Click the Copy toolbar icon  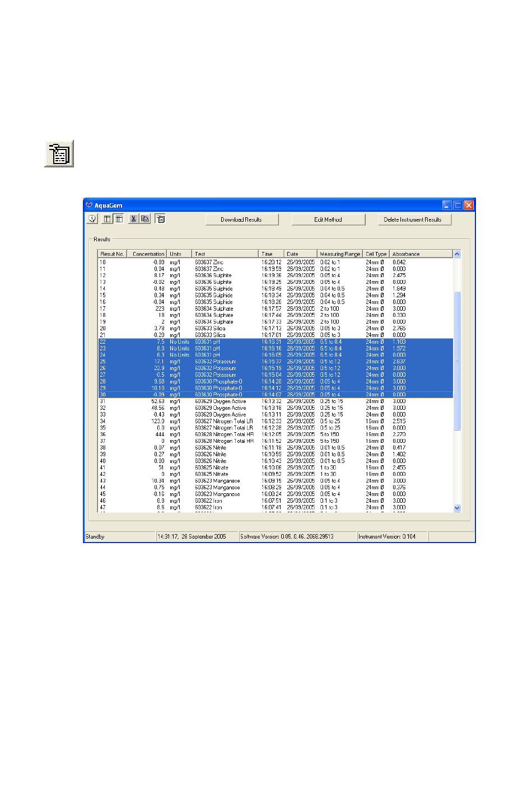click(x=145, y=219)
